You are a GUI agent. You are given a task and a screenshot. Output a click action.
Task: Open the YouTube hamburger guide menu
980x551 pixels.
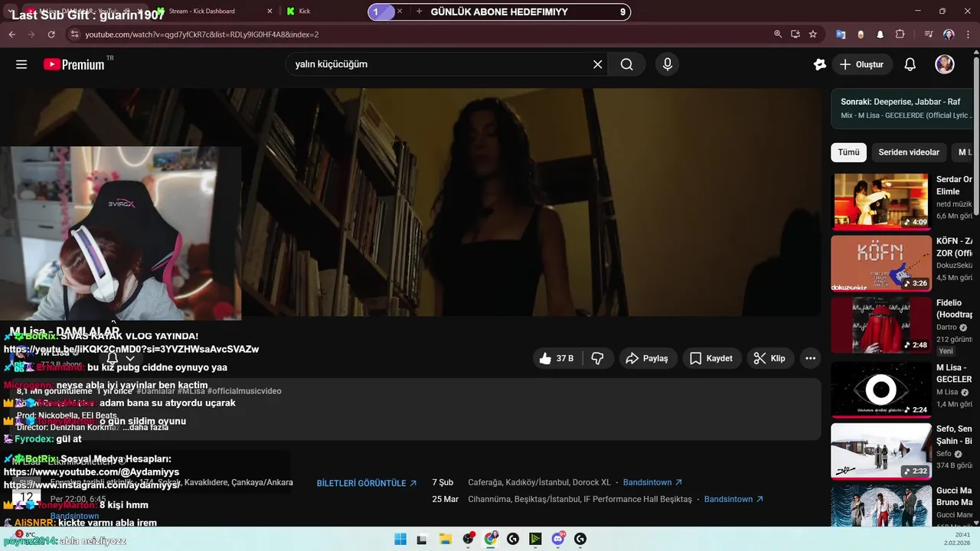click(21, 64)
